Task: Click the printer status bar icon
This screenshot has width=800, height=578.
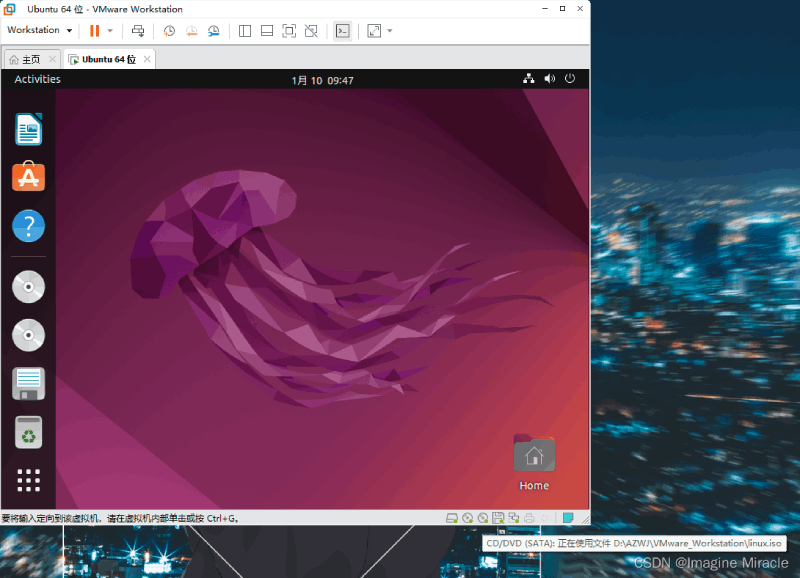Action: tap(530, 518)
